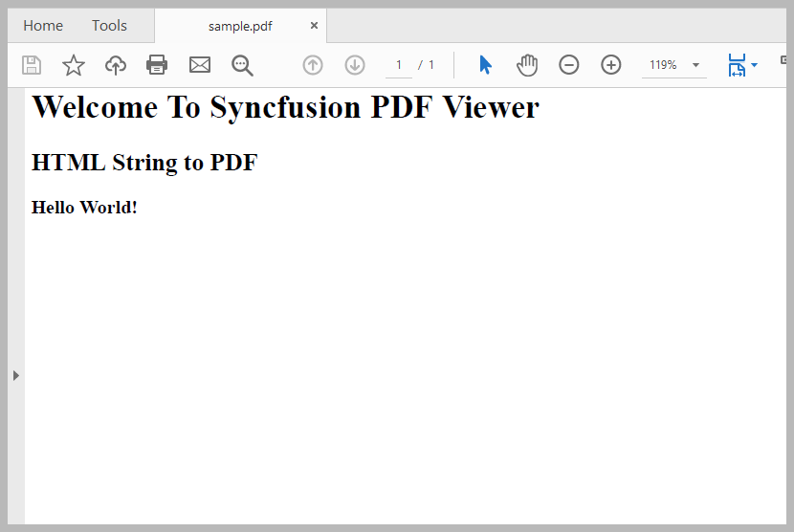Open the find text magnifier icon
Image resolution: width=794 pixels, height=532 pixels.
coord(242,65)
